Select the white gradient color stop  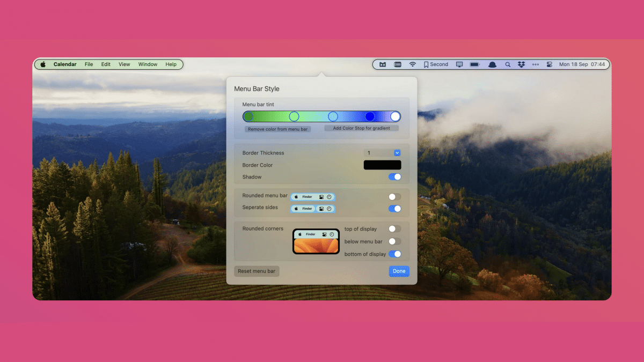tap(395, 116)
